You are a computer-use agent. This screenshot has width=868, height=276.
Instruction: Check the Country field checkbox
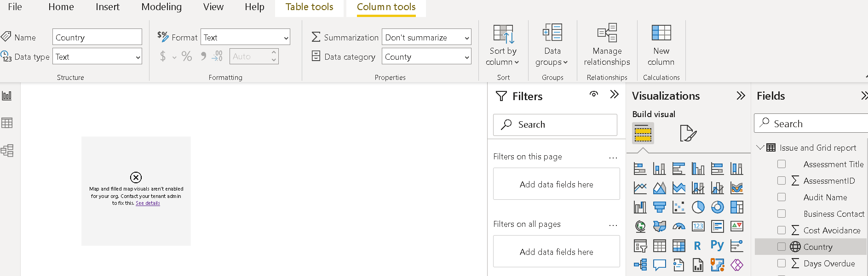coord(782,247)
